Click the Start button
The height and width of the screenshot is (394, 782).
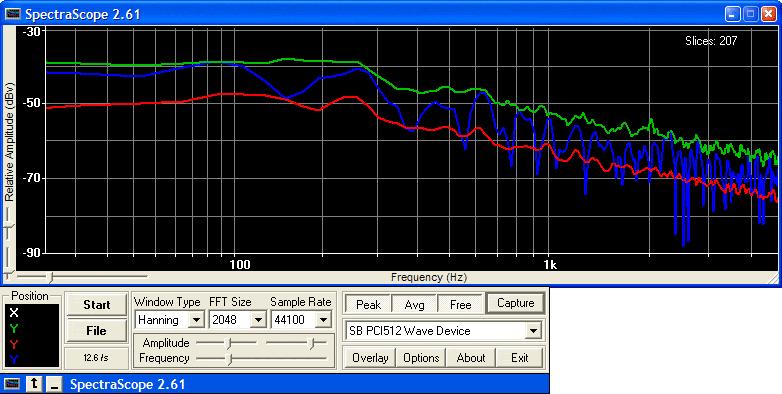tap(97, 305)
